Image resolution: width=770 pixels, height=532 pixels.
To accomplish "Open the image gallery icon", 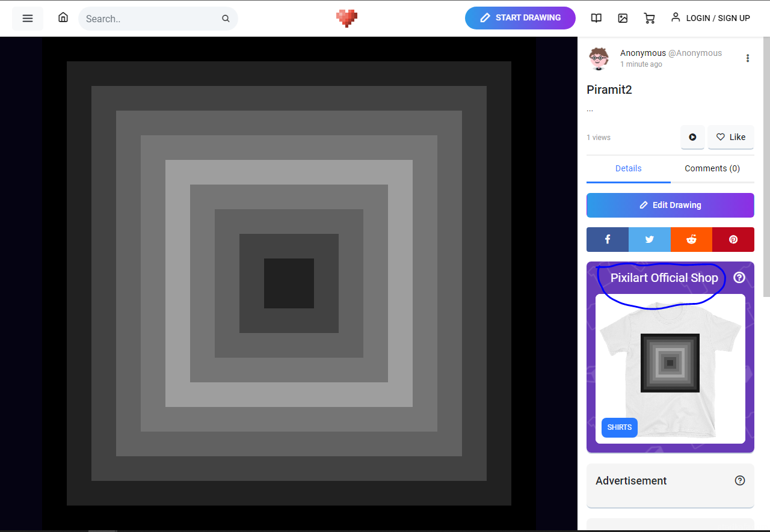I will tap(623, 18).
